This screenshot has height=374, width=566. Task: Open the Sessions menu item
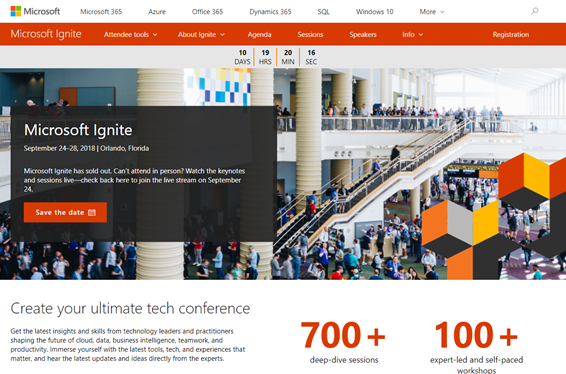310,35
